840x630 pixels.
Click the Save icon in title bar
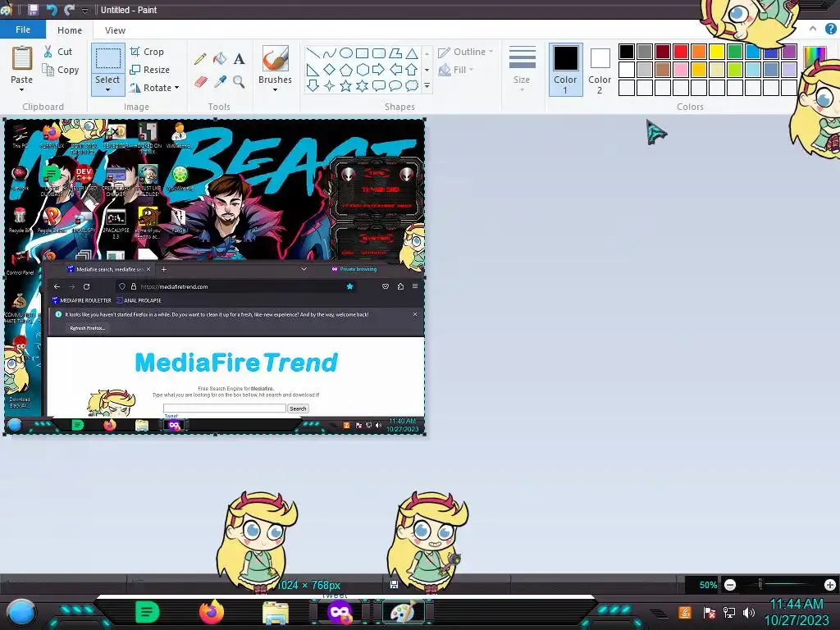click(33, 10)
